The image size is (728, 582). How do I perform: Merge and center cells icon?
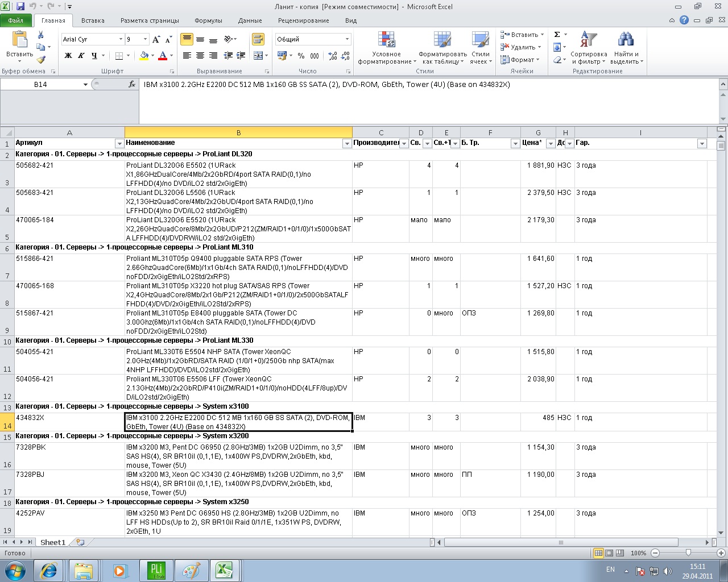point(258,56)
